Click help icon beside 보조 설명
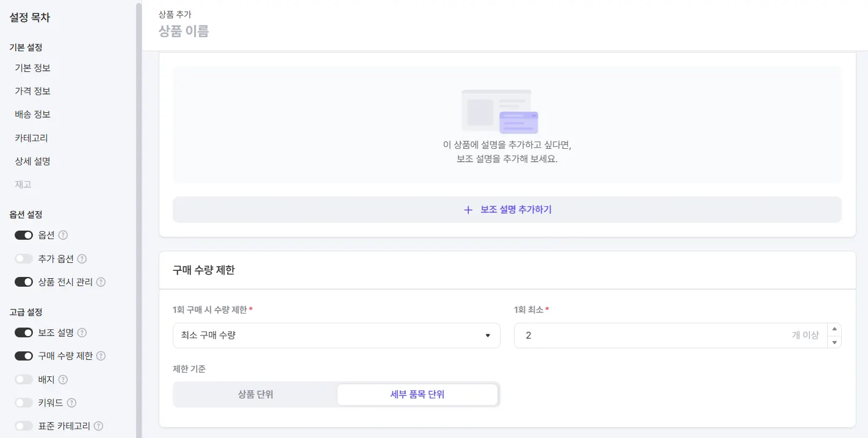The height and width of the screenshot is (438, 868). pos(82,333)
